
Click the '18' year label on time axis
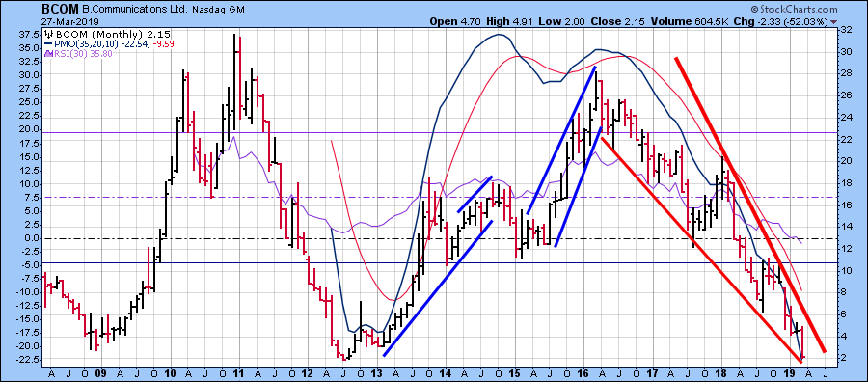click(x=720, y=373)
